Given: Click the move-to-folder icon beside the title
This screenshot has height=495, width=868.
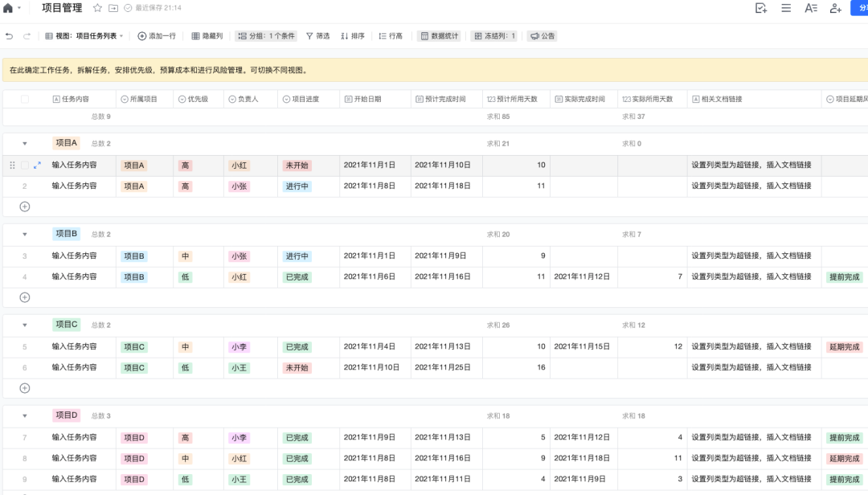Looking at the screenshot, I should [113, 8].
